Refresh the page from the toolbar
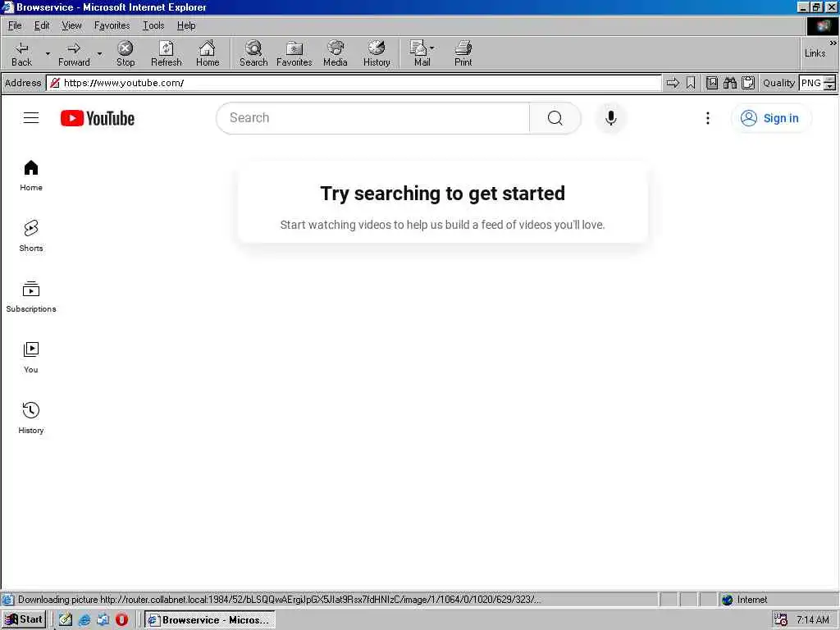Viewport: 840px width, 630px height. (166, 54)
